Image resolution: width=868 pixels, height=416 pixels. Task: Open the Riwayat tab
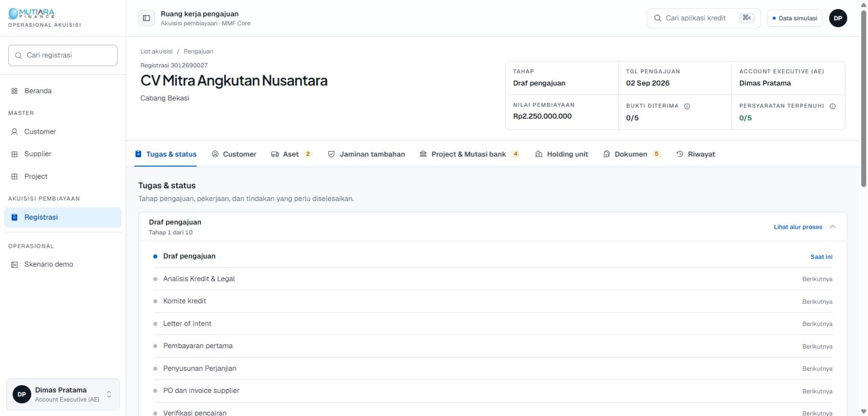(x=695, y=154)
